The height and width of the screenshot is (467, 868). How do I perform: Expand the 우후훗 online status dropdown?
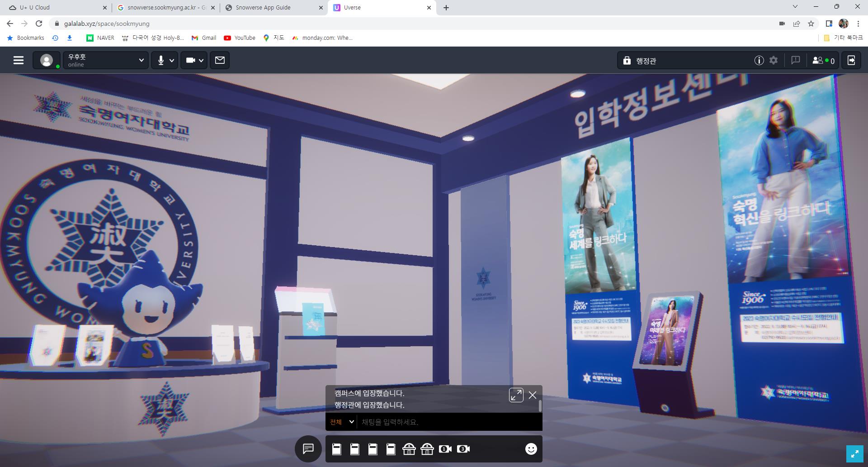click(105, 60)
